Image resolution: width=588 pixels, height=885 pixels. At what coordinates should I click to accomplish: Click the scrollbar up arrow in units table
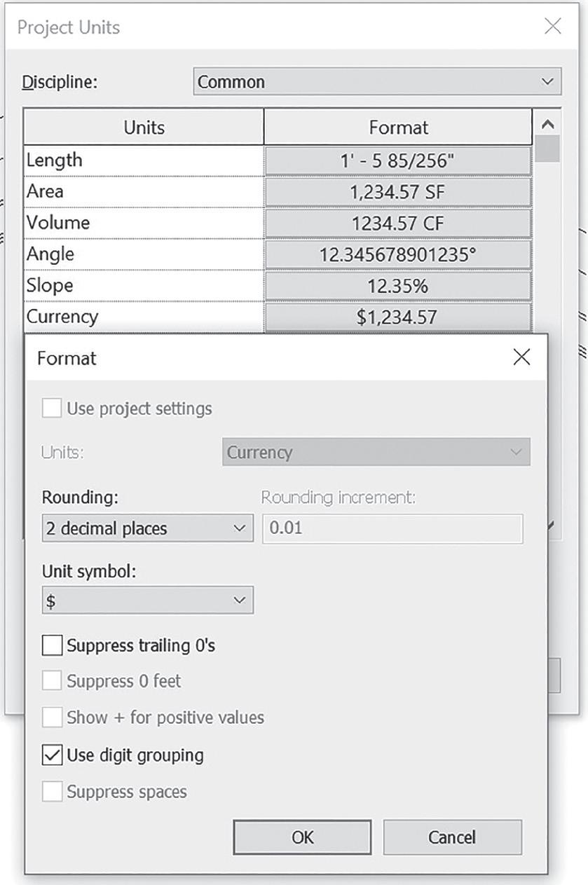(548, 124)
